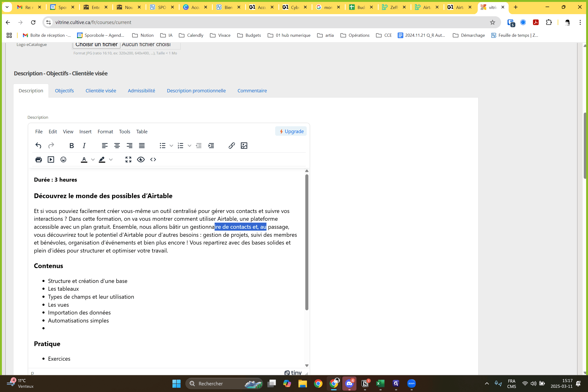Apply numbered list formatting
Image resolution: width=588 pixels, height=392 pixels.
click(180, 146)
